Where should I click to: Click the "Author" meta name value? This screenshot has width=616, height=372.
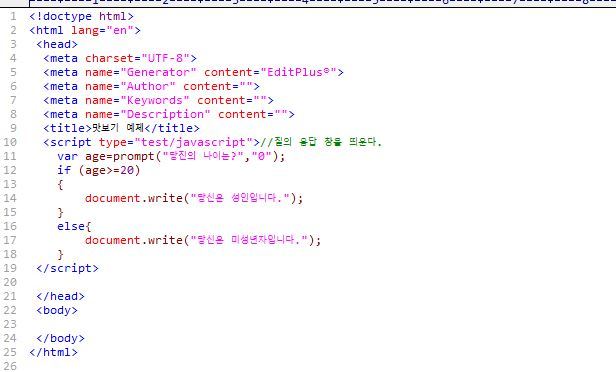[x=148, y=86]
